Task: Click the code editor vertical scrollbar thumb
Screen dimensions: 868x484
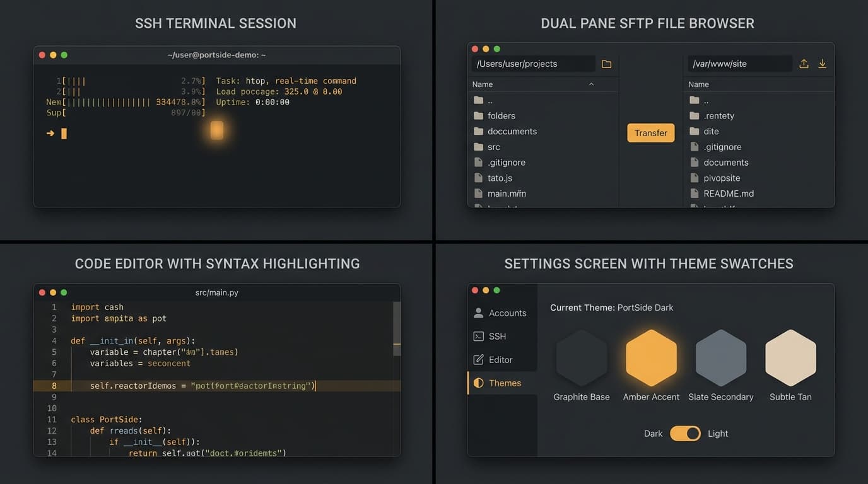Action: point(397,328)
